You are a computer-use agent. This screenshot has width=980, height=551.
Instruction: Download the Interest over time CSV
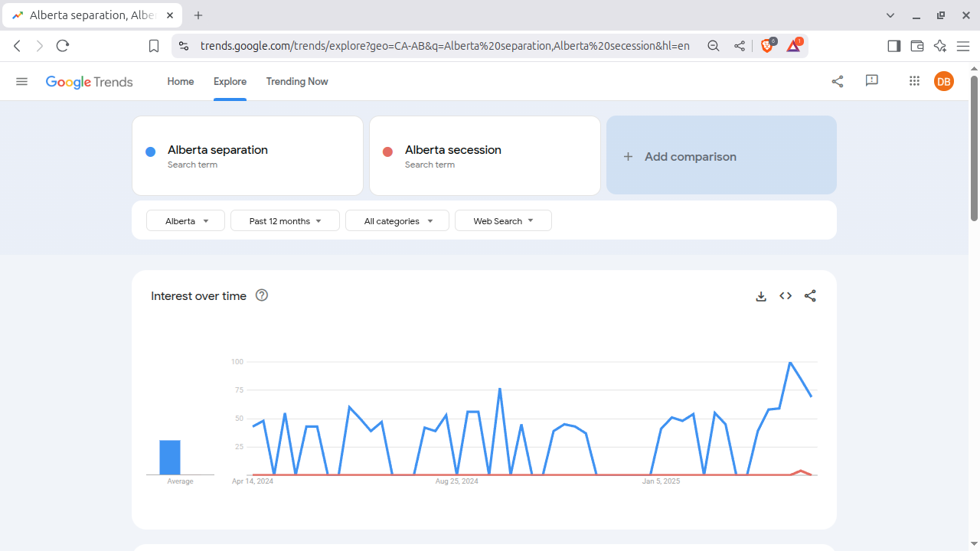761,296
